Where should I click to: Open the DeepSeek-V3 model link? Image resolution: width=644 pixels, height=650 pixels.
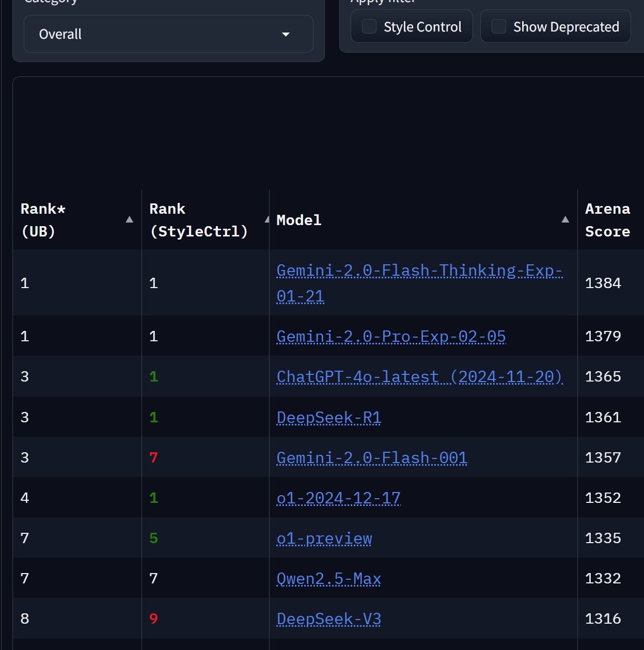tap(329, 619)
